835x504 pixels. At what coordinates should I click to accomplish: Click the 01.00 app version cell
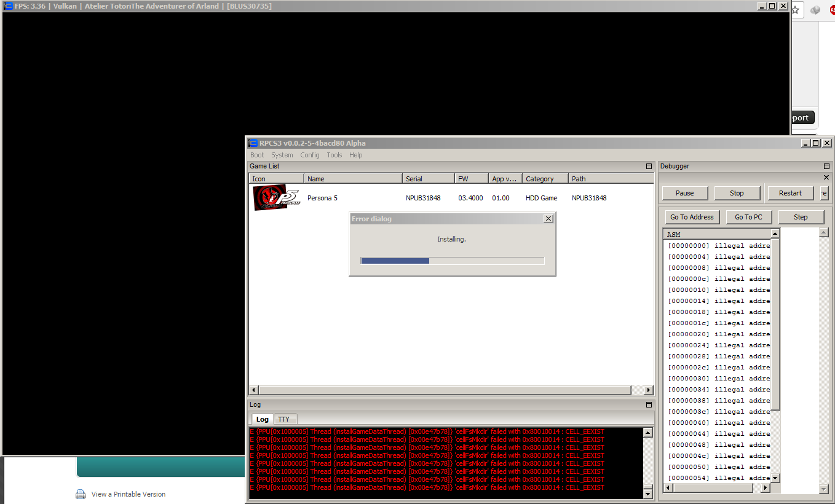(501, 198)
